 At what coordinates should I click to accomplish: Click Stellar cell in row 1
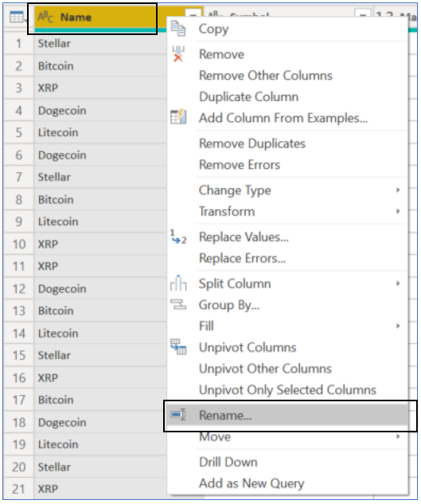[x=100, y=43]
